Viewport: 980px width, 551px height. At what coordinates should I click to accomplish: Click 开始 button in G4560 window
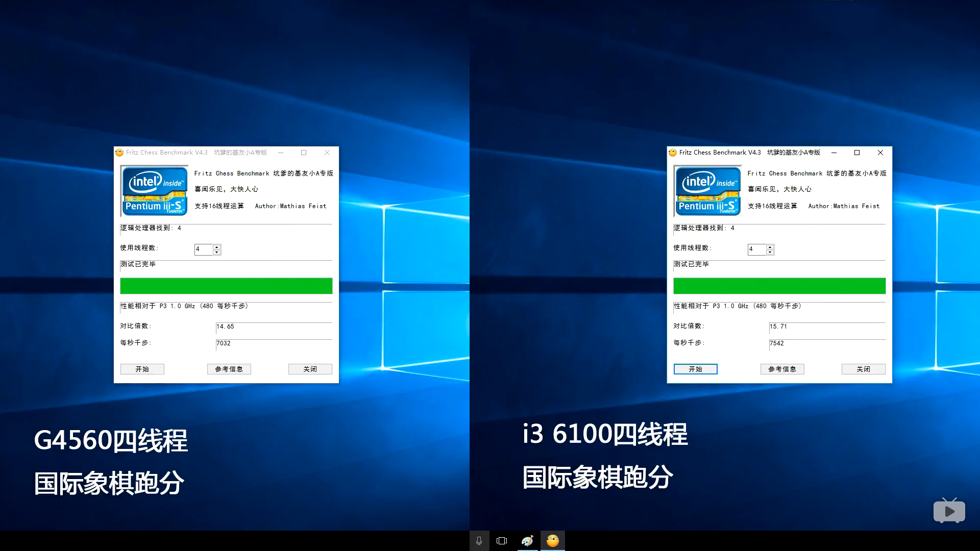click(x=142, y=369)
